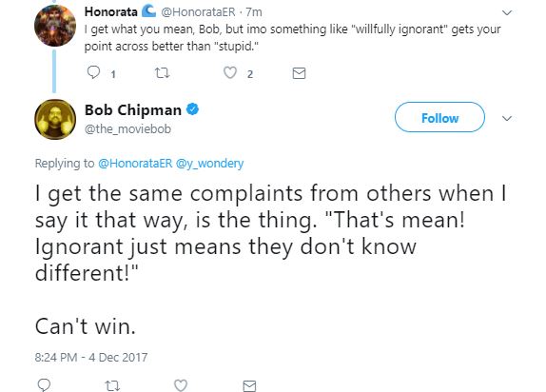
Task: Open Honorata's tweet 7m timestamp
Action: pos(254,12)
